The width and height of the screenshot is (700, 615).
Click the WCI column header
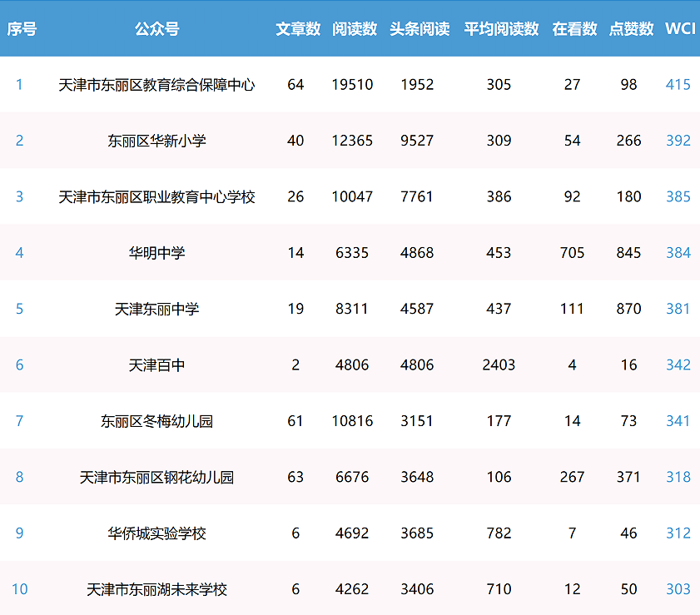(680, 29)
